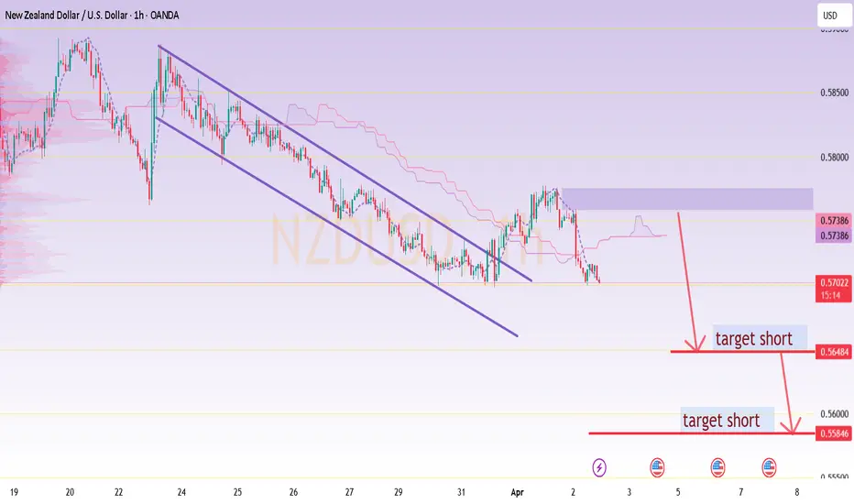Select the pink 0.57386 price label

pyautogui.click(x=834, y=221)
